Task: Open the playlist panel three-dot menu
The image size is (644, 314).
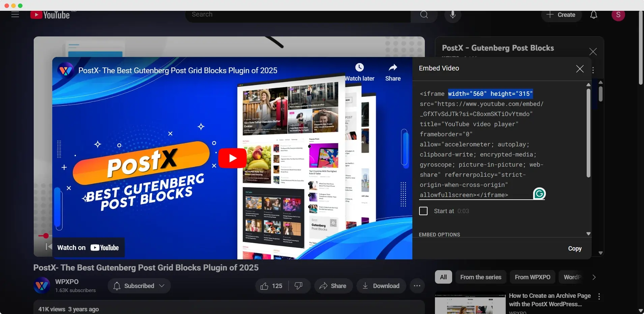Action: pos(593,70)
